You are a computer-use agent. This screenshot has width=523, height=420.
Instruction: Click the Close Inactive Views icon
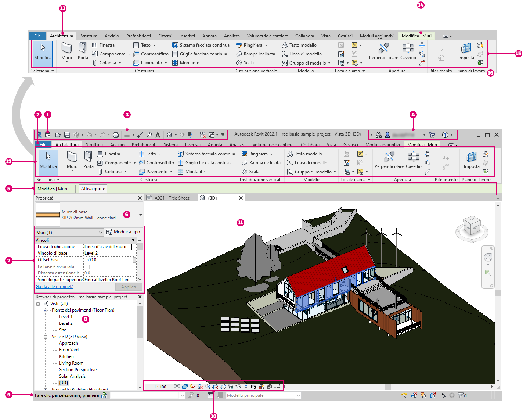(203, 135)
